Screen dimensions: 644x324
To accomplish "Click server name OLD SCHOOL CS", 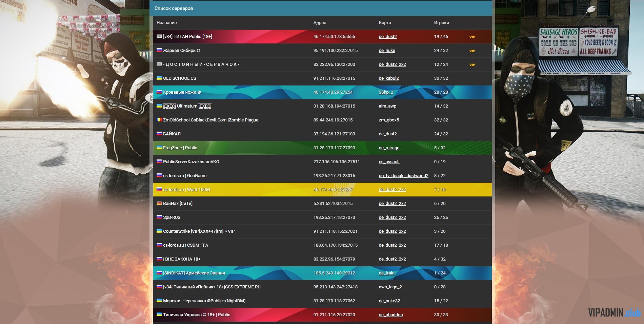I will [x=180, y=78].
